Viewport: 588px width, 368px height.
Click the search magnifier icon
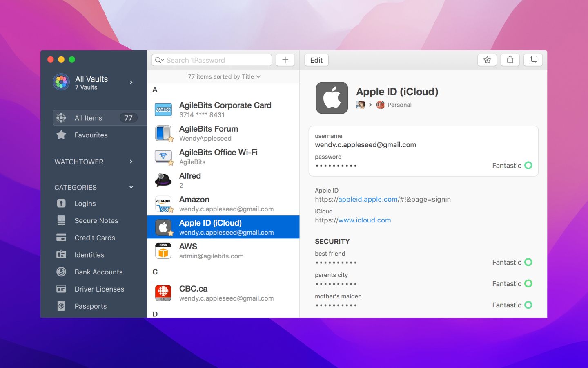tap(158, 60)
